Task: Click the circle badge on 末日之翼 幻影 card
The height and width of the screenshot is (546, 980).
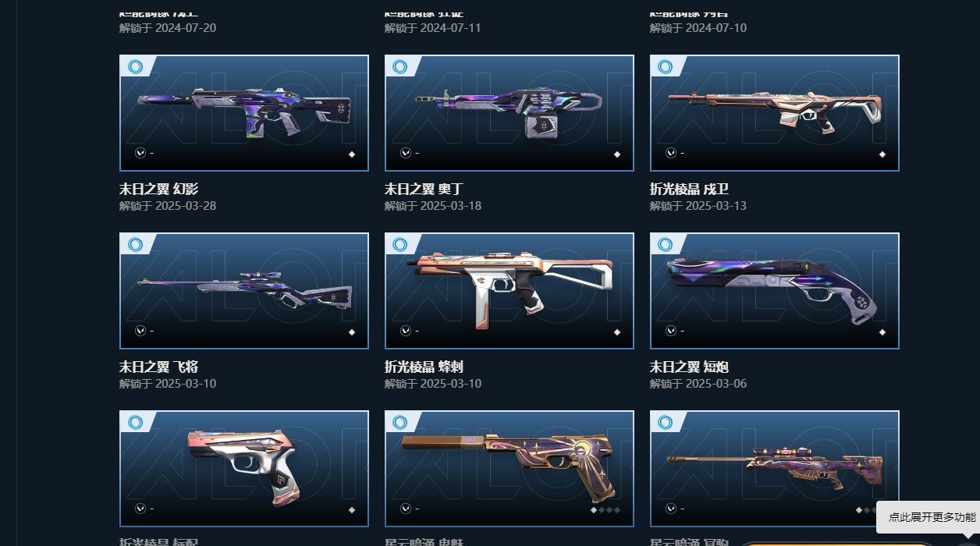Action: (135, 67)
